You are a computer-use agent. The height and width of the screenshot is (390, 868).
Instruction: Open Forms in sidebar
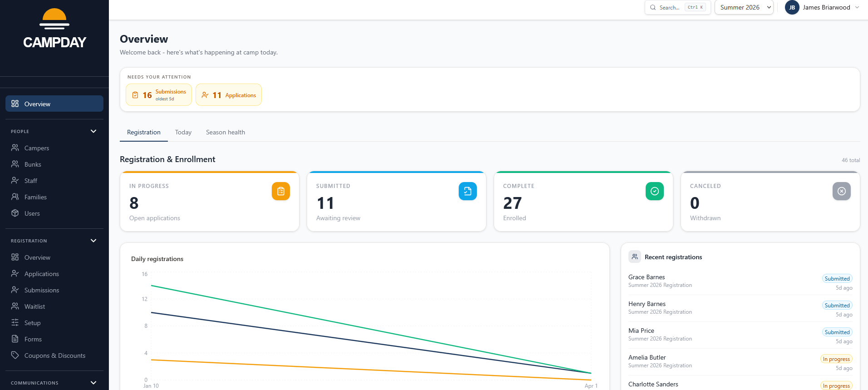[54, 339]
